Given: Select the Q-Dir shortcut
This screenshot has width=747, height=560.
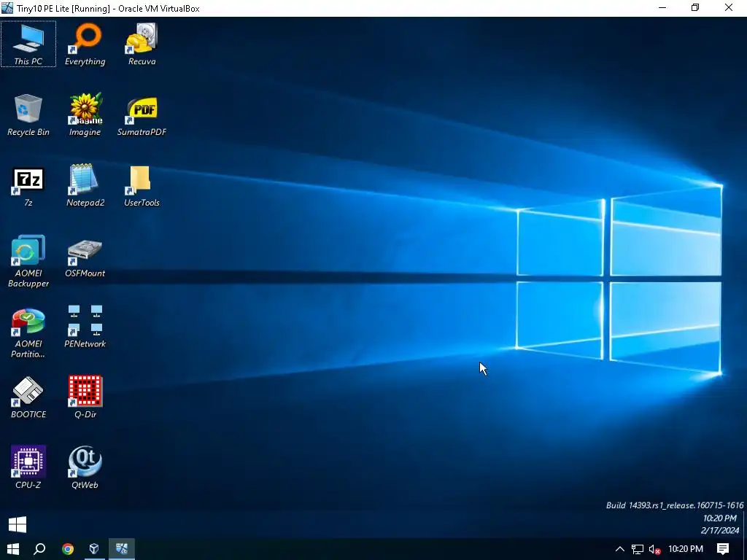Looking at the screenshot, I should pos(85,397).
